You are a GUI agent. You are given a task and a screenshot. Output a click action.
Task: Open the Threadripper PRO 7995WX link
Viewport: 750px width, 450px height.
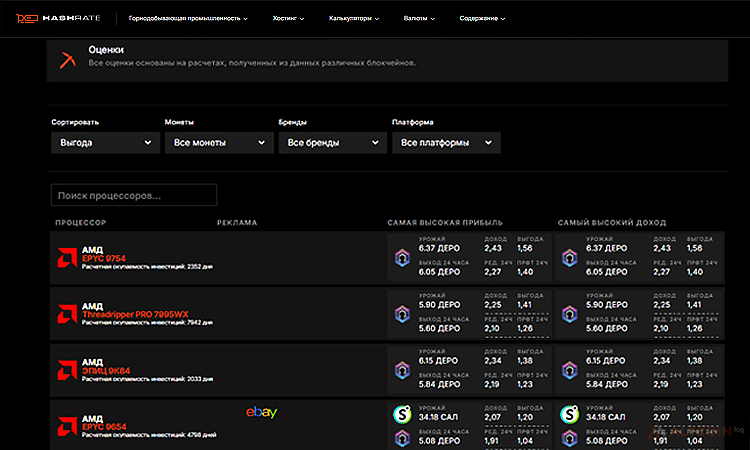(135, 314)
